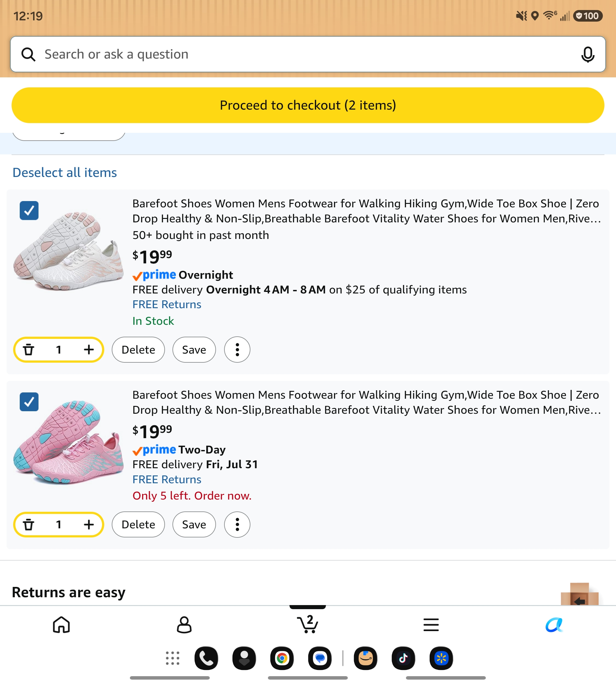The width and height of the screenshot is (616, 684).
Task: Open the app drawer grid icon
Action: pos(172,658)
